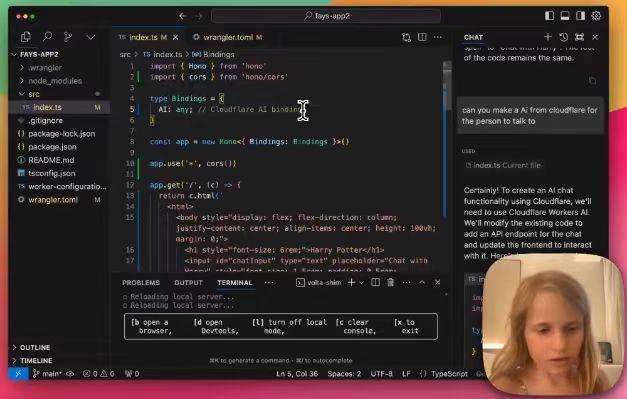Add a new terminal with plus
Screen dimensions: 627x399
(351, 283)
